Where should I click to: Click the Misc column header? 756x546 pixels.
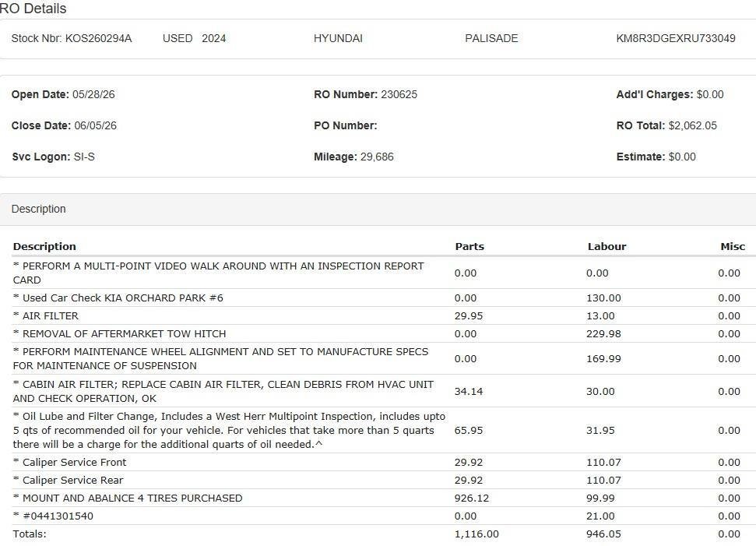tap(733, 246)
